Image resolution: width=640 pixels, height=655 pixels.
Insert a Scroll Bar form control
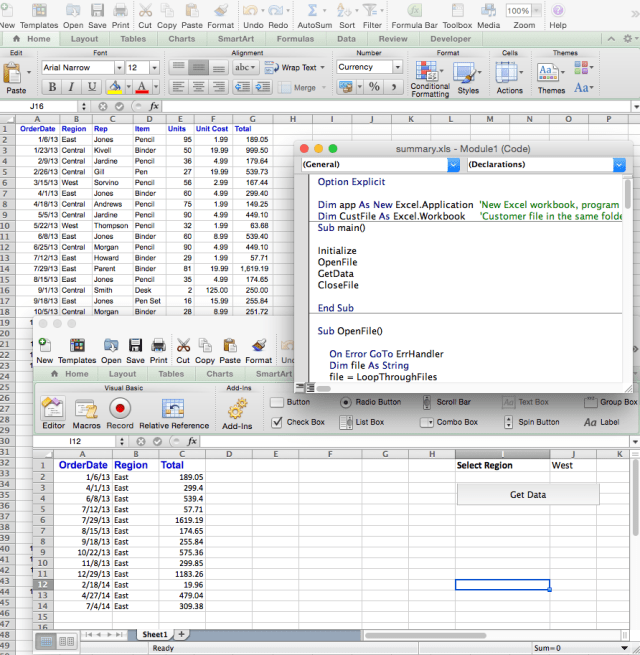(446, 402)
